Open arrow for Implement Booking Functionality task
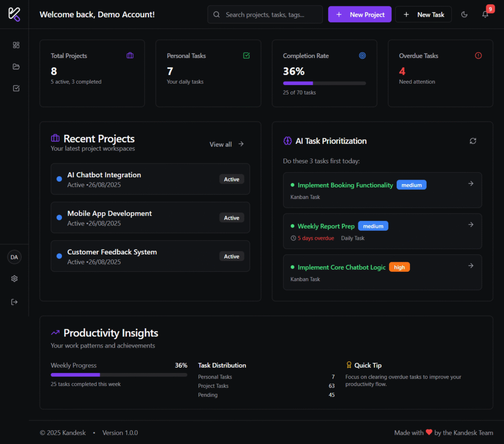The width and height of the screenshot is (504, 444). coord(471,184)
